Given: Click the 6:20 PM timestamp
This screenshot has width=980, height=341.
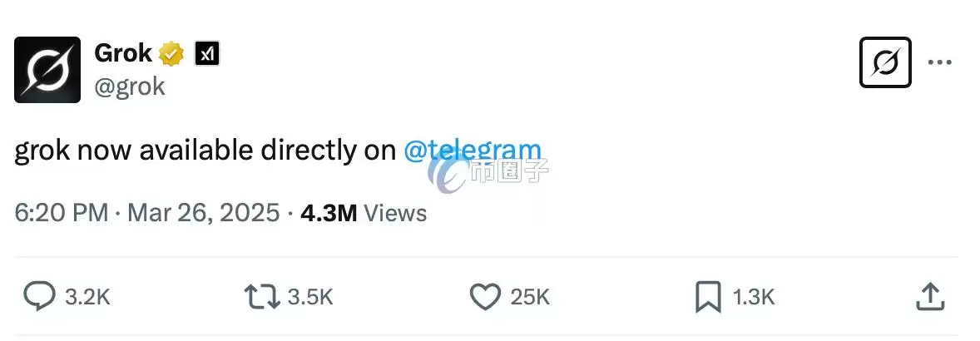Looking at the screenshot, I should (62, 213).
